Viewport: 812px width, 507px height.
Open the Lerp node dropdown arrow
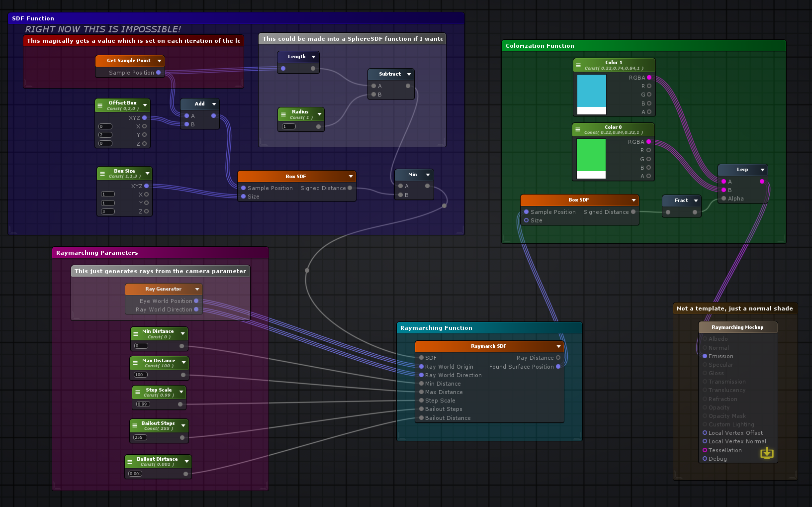(762, 170)
